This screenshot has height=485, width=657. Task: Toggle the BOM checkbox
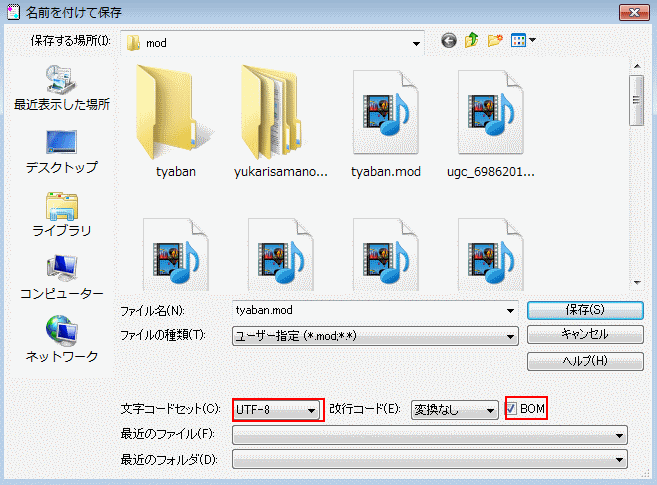(511, 408)
